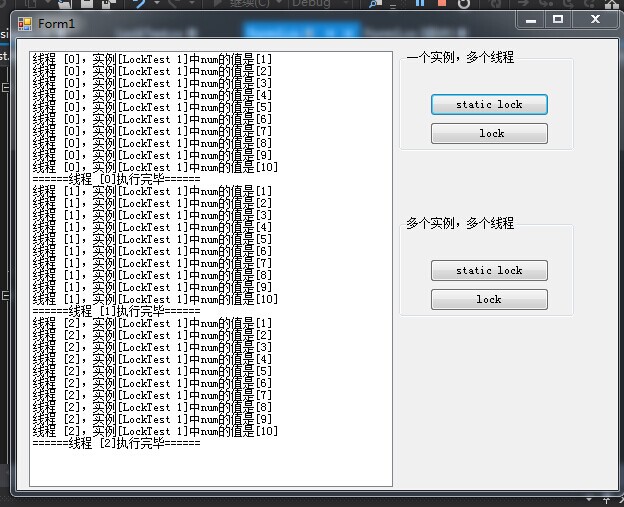Click line 线程 [1] num的值是[7]

[152, 263]
